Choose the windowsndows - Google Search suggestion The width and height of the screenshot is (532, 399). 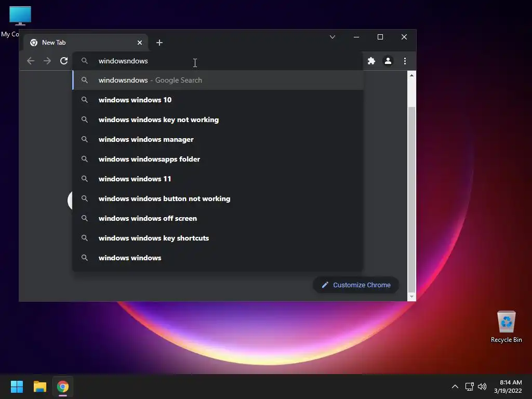click(x=218, y=80)
